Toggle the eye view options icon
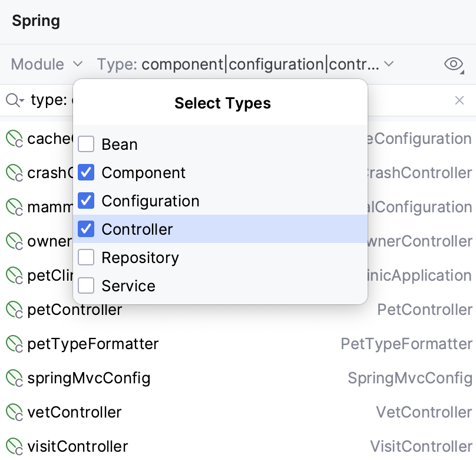 454,64
